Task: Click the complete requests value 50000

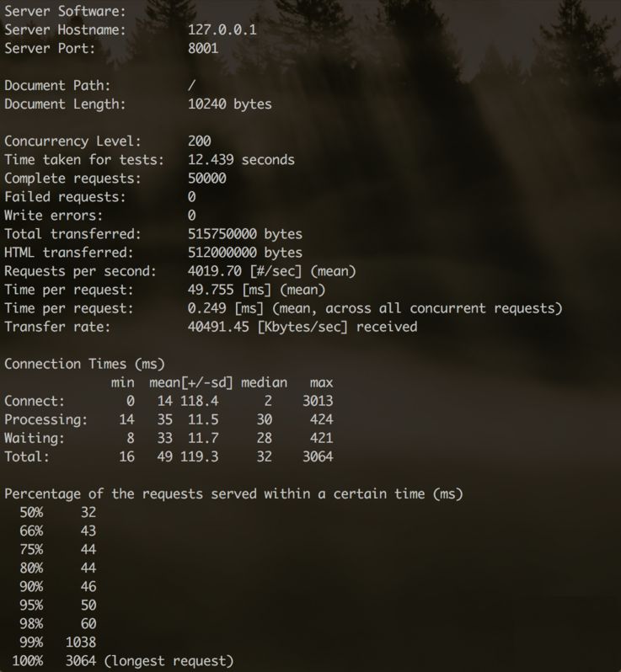Action: coord(206,179)
